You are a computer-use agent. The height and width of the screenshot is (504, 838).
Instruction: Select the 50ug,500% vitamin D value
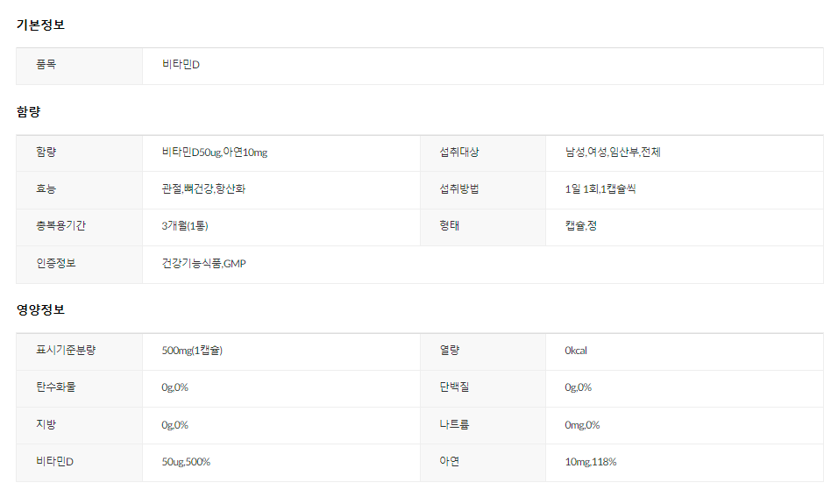[x=186, y=462]
